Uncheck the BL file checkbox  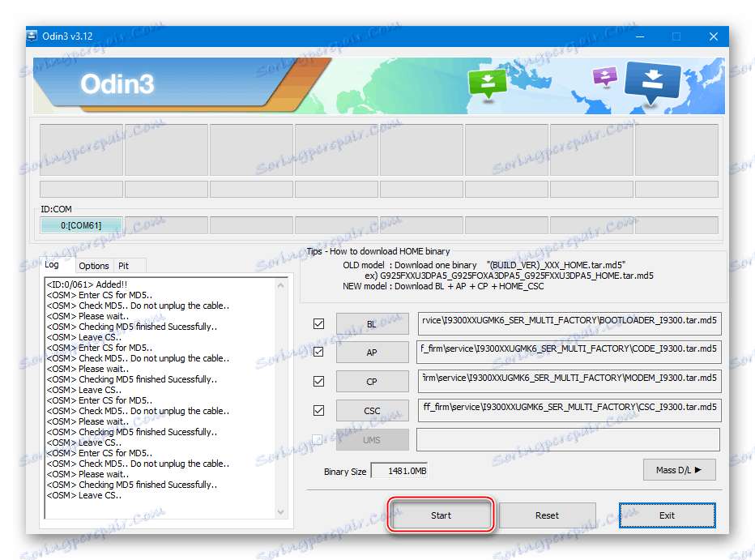318,323
